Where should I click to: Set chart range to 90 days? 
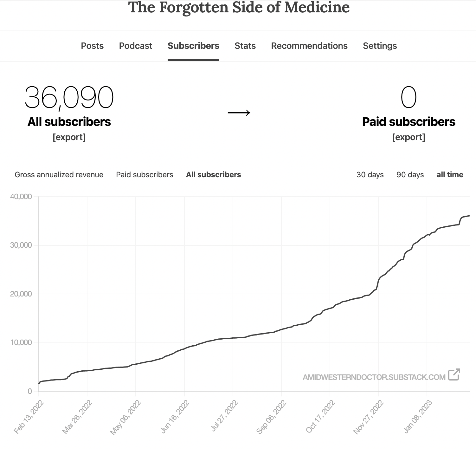click(410, 175)
